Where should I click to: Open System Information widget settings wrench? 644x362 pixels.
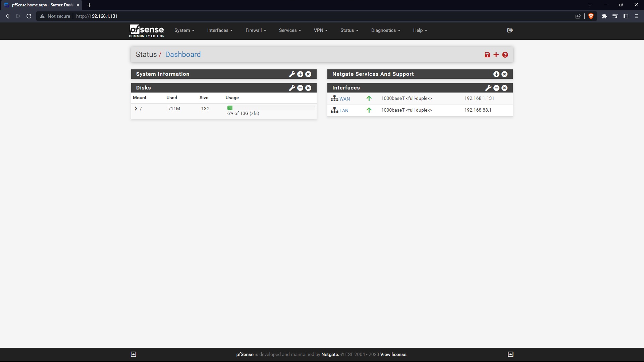292,74
